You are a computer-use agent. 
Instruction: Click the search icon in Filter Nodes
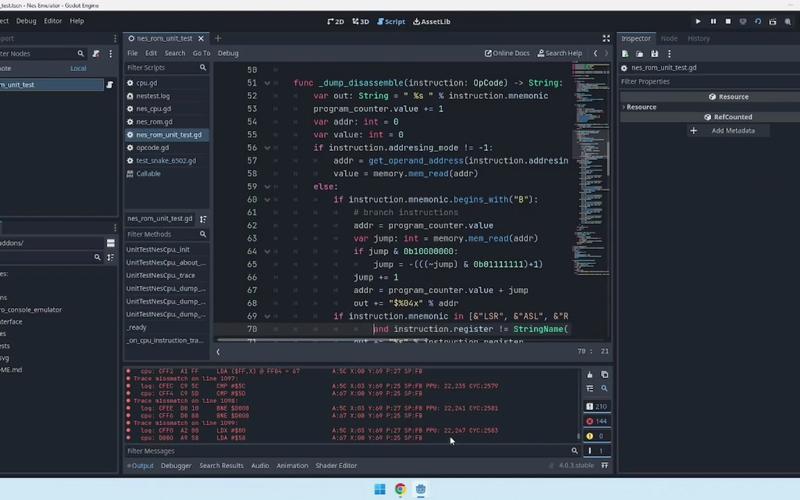click(81, 54)
